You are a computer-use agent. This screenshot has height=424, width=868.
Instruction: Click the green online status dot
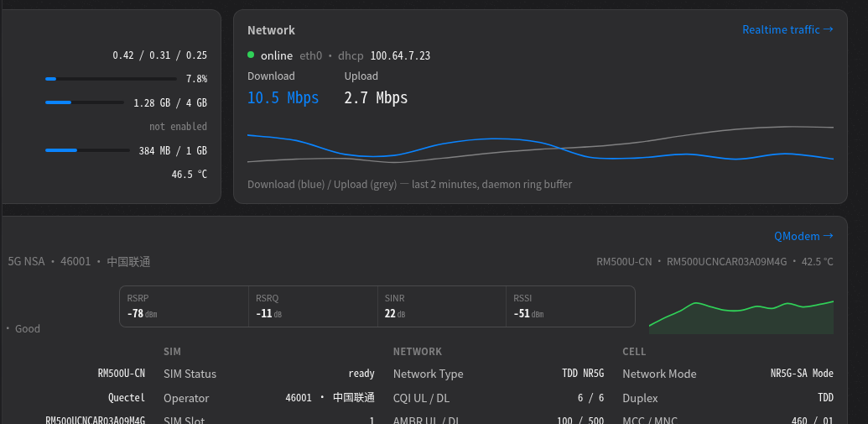point(251,55)
